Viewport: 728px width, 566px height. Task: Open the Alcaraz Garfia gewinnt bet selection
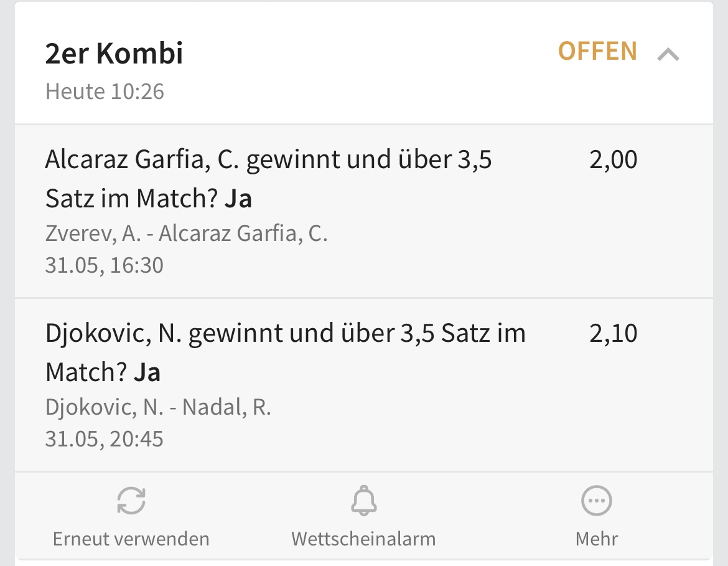tap(268, 161)
